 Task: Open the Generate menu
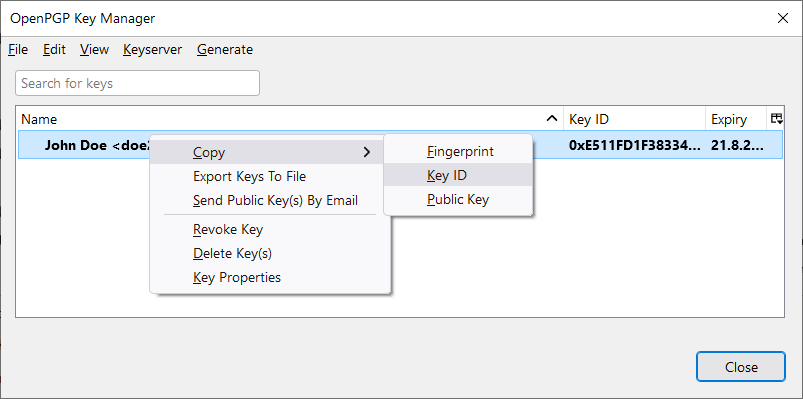pos(225,50)
